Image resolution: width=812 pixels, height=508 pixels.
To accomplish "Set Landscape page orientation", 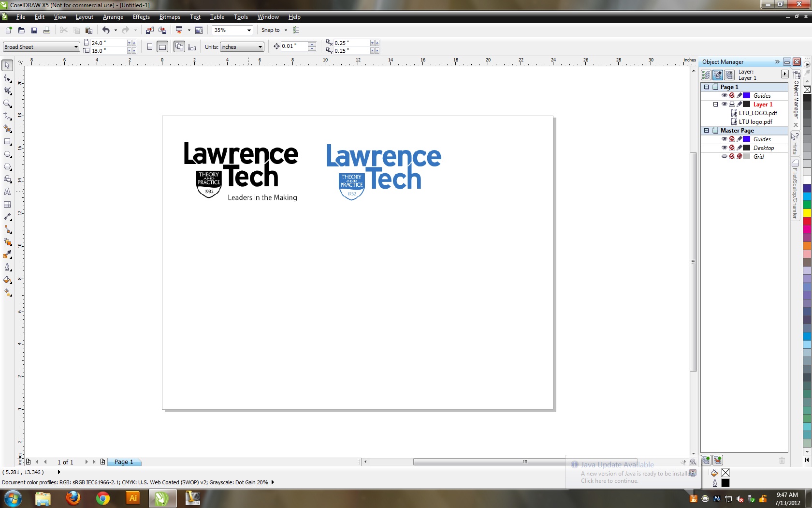I will (x=162, y=47).
